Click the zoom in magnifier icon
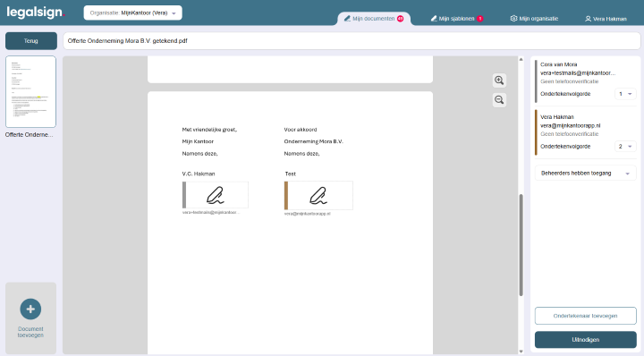 499,81
